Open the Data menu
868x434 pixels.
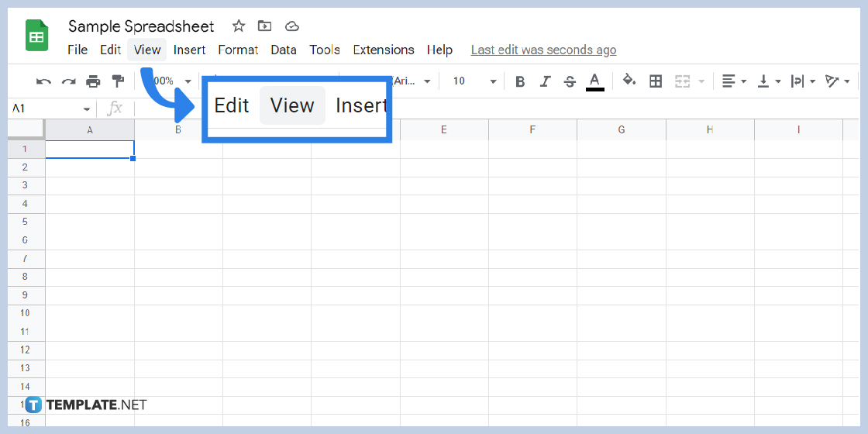(284, 50)
